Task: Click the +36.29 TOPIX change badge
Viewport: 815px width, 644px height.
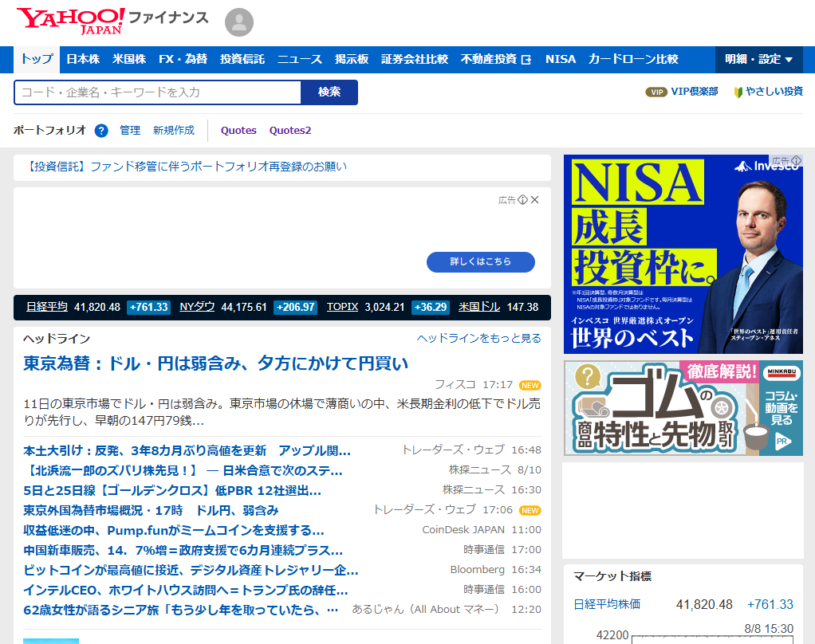Action: 431,307
